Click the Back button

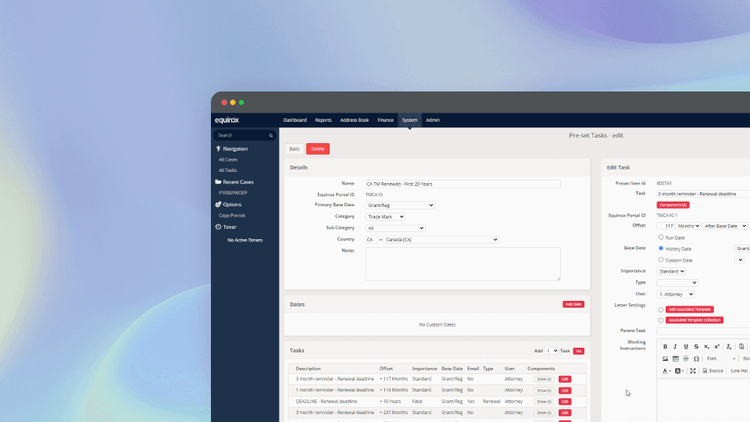[294, 149]
